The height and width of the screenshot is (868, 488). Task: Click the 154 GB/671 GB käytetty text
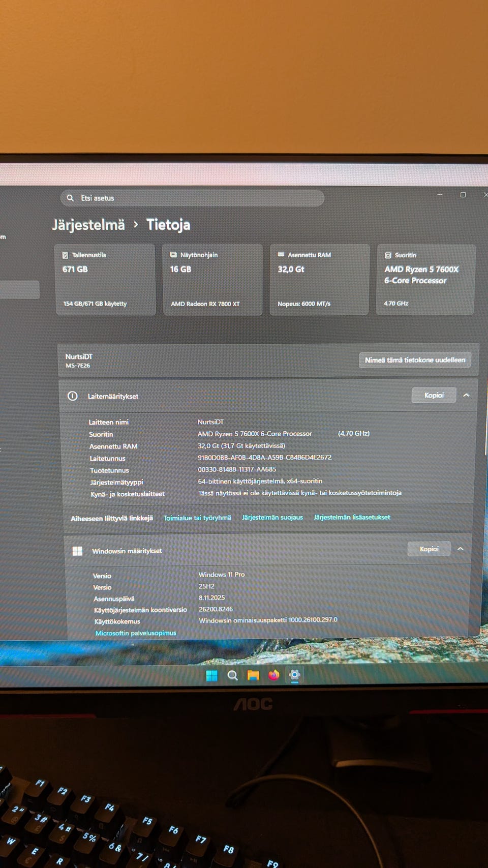coord(95,304)
